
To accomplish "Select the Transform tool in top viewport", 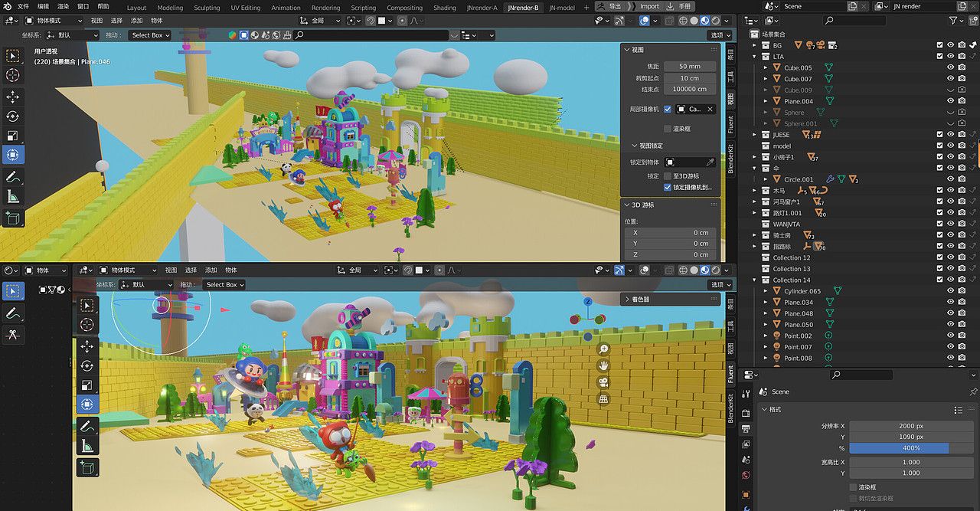I will pos(13,155).
